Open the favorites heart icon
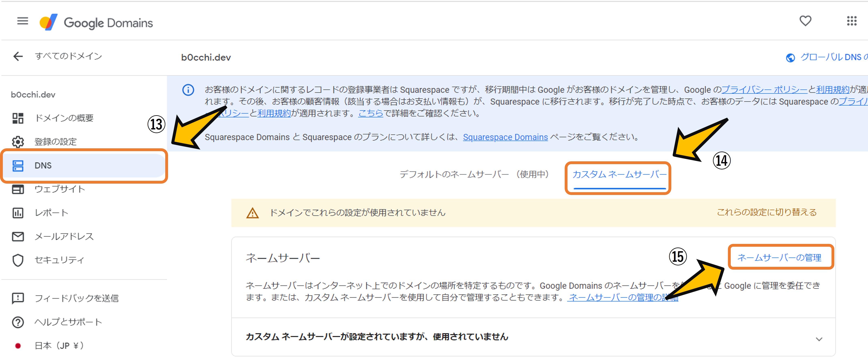This screenshot has width=868, height=364. [805, 21]
